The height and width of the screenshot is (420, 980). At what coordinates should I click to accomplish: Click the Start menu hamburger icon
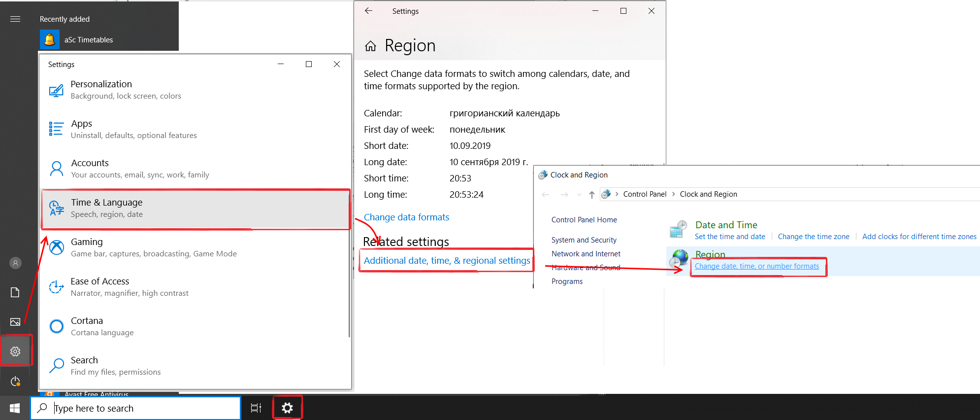click(15, 19)
